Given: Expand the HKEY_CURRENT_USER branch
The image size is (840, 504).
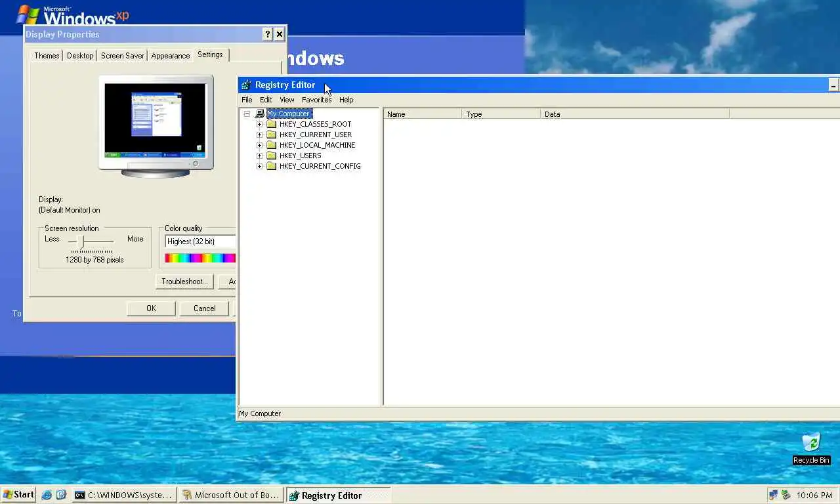Looking at the screenshot, I should pos(259,135).
